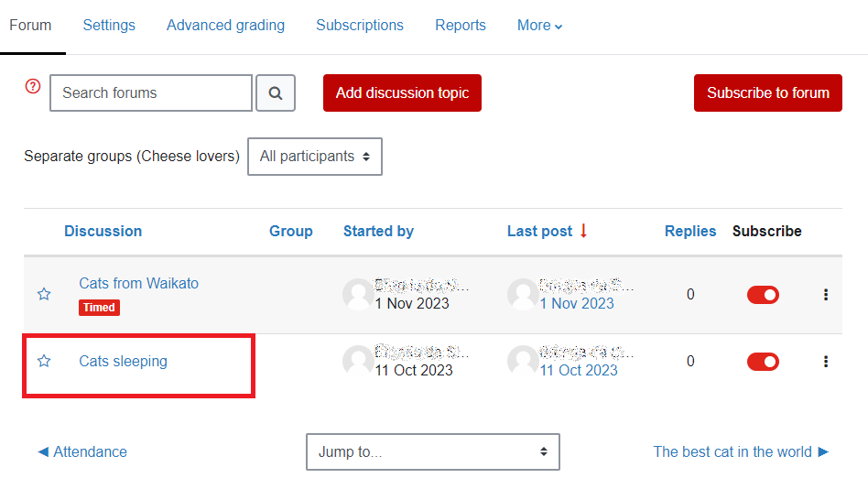Open actions menu for Cats from Waikato
The image size is (868, 478).
tap(826, 294)
